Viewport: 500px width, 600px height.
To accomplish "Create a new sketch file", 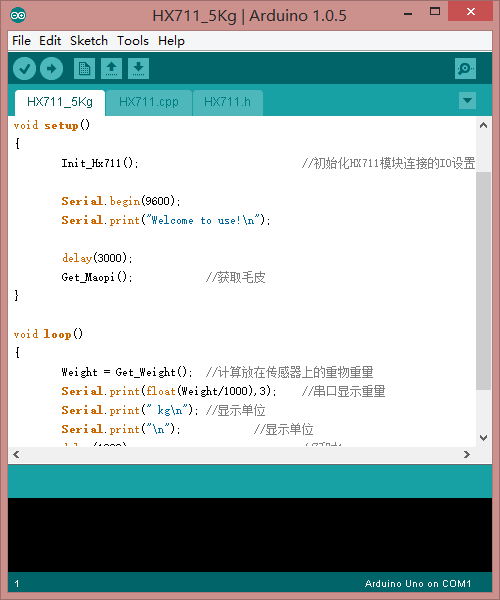I will click(x=84, y=68).
